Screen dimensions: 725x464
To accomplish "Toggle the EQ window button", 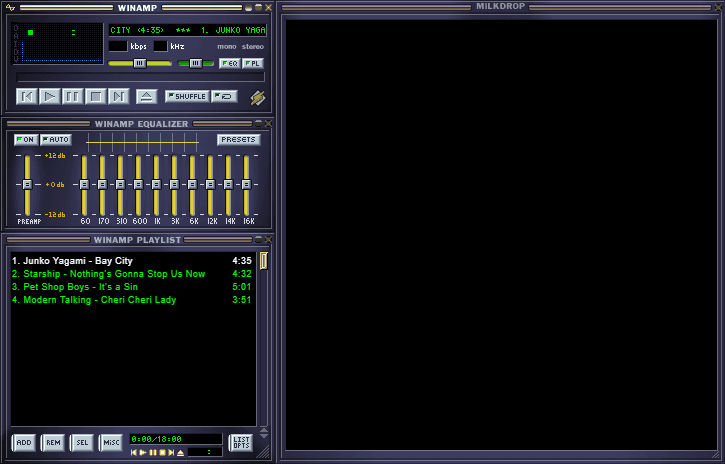I will pos(230,63).
